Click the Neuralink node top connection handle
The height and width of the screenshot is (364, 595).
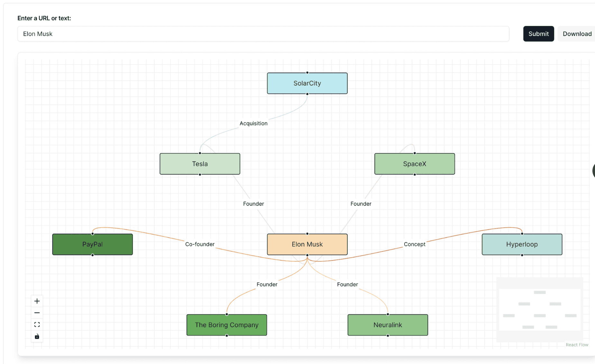(x=388, y=314)
